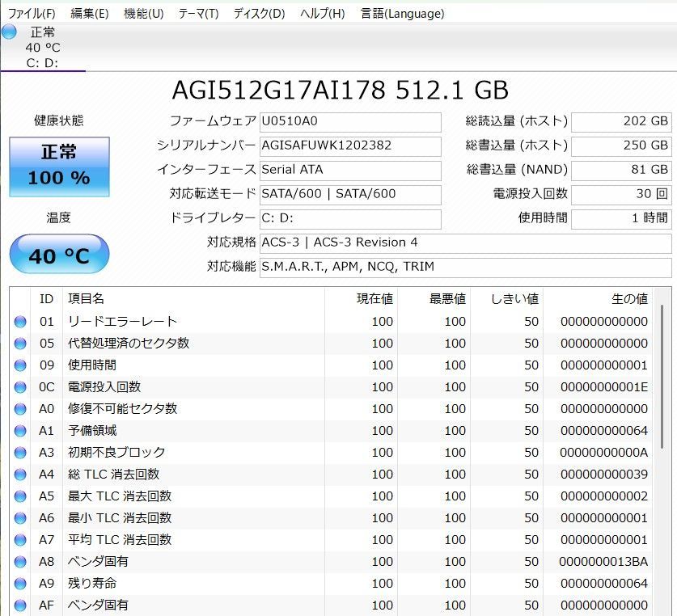Click the 40 °C temperature button
The width and height of the screenshot is (677, 616).
(x=60, y=255)
